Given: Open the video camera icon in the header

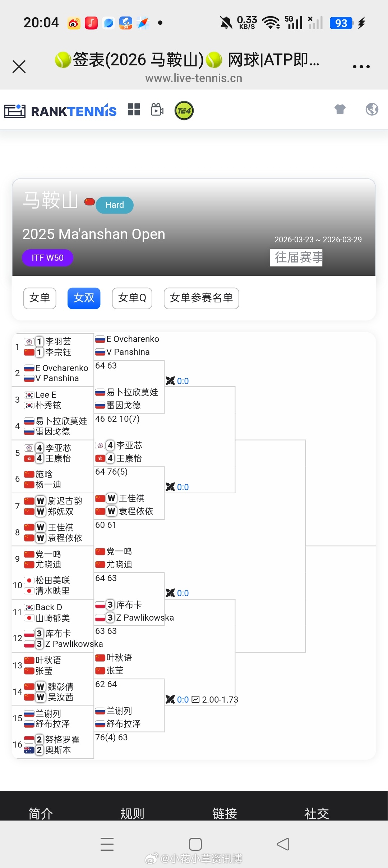Looking at the screenshot, I should point(157,110).
